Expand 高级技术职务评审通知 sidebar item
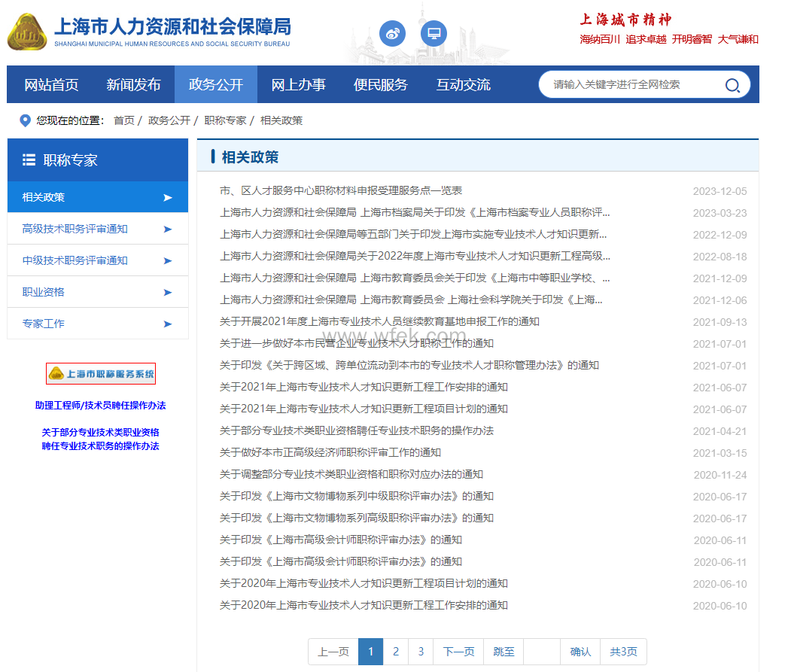The height and width of the screenshot is (672, 788). tap(98, 229)
